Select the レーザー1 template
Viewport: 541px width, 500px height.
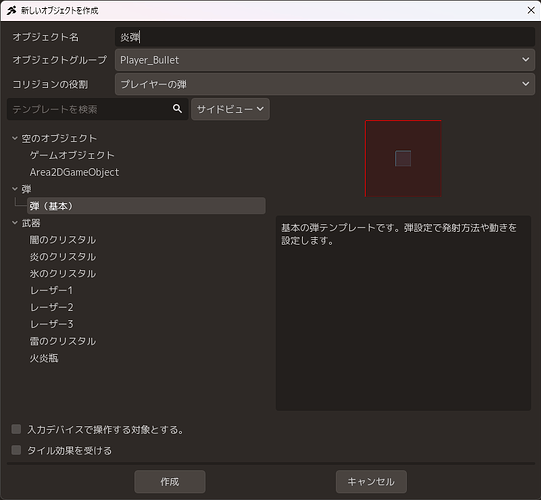pyautogui.click(x=51, y=291)
